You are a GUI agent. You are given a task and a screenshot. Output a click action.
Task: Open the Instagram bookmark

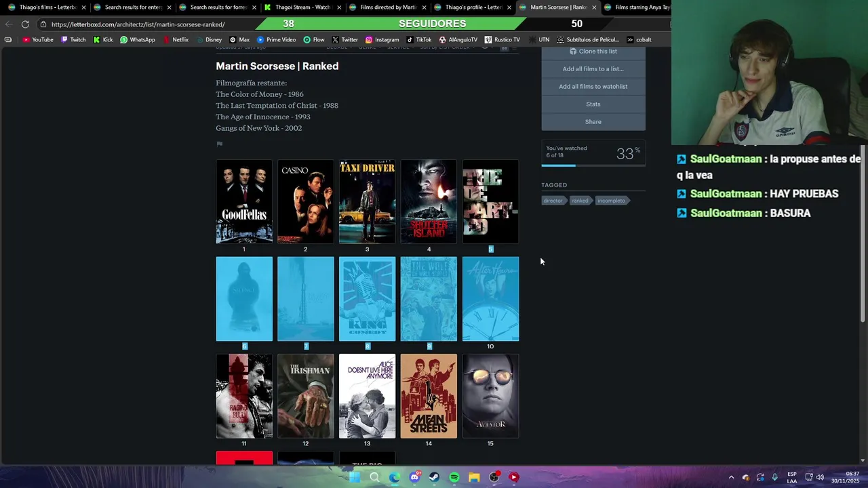[x=382, y=39]
